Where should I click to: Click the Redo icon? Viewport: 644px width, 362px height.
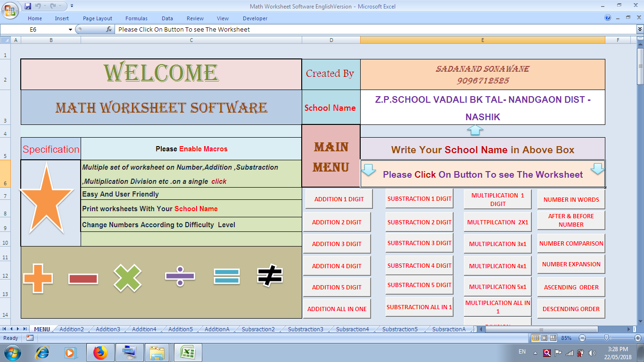53,6
